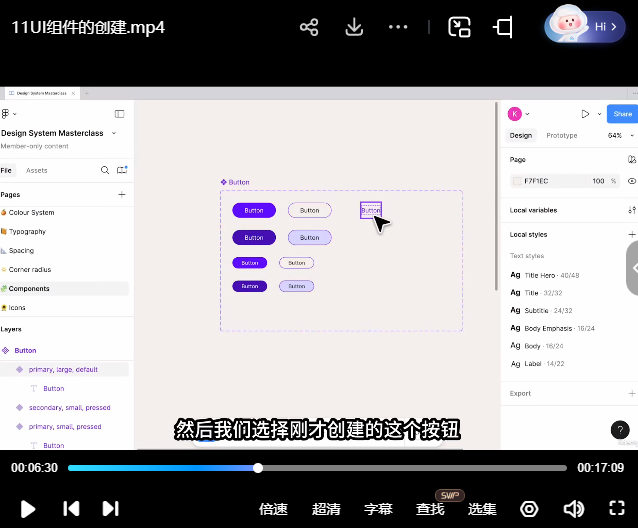
Task: Open the zoom level 64% dropdown
Action: click(x=617, y=135)
